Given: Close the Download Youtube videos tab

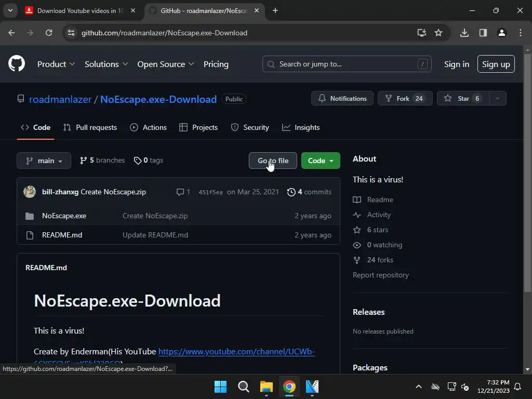Looking at the screenshot, I should pyautogui.click(x=133, y=10).
